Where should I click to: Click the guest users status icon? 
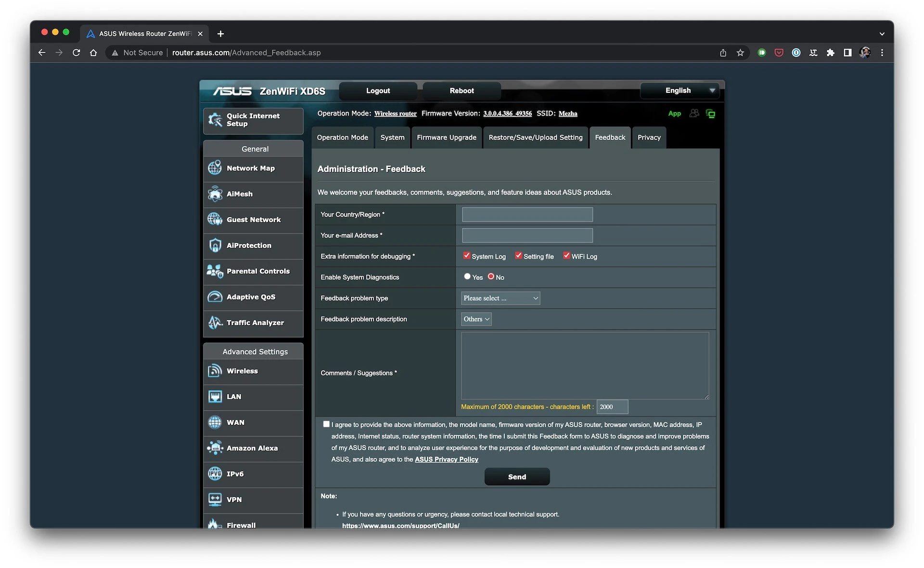pos(694,114)
